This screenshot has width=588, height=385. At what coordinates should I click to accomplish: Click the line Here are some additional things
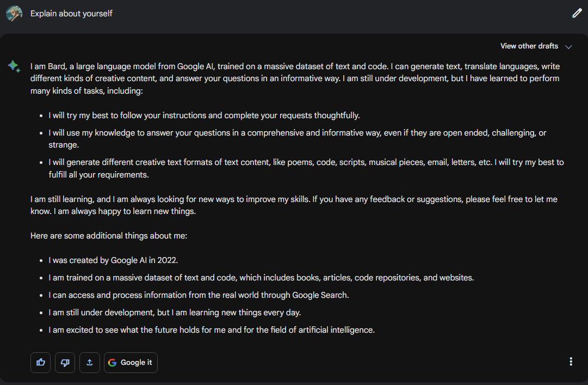[109, 236]
